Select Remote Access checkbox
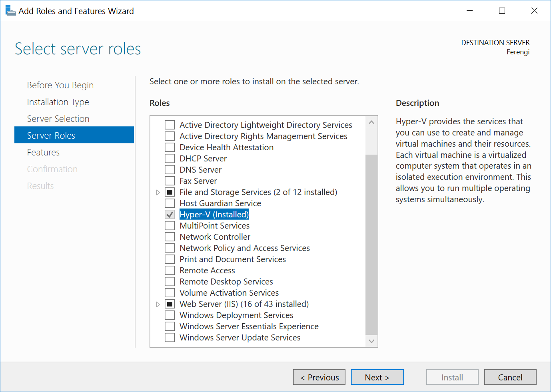The width and height of the screenshot is (551, 392). (170, 271)
